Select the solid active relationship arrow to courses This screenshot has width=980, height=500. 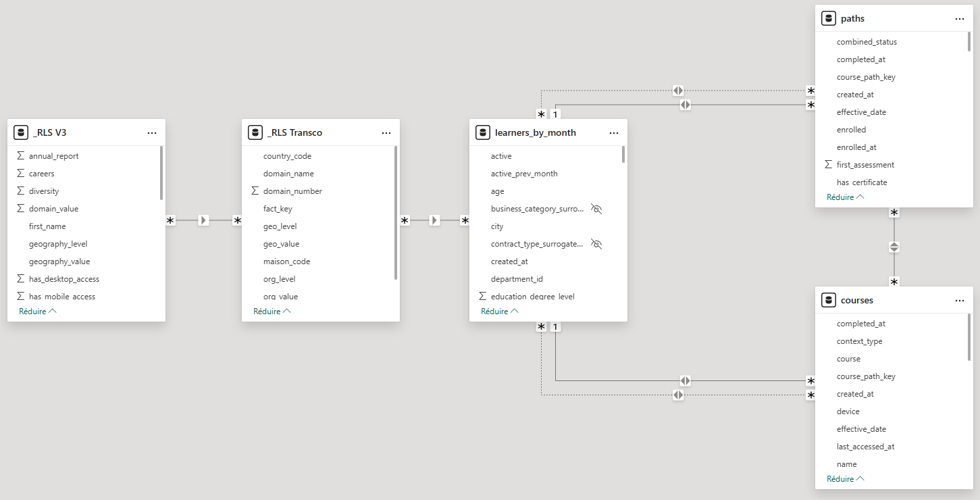685,380
